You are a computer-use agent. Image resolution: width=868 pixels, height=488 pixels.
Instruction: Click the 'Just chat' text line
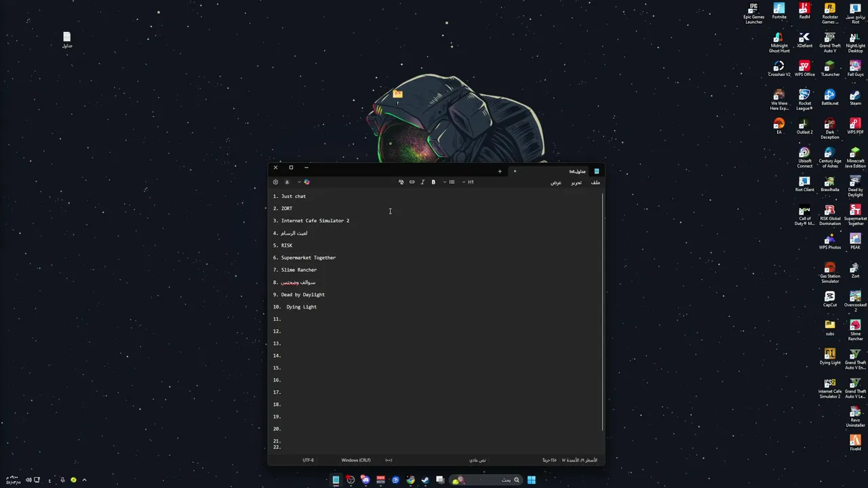[x=294, y=197]
